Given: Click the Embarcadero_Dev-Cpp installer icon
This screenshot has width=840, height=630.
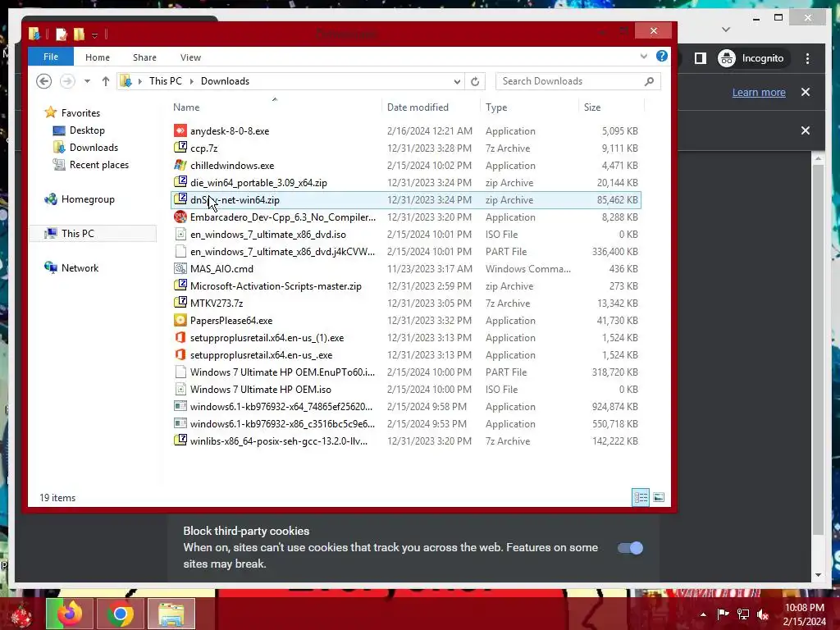Looking at the screenshot, I should (x=180, y=217).
